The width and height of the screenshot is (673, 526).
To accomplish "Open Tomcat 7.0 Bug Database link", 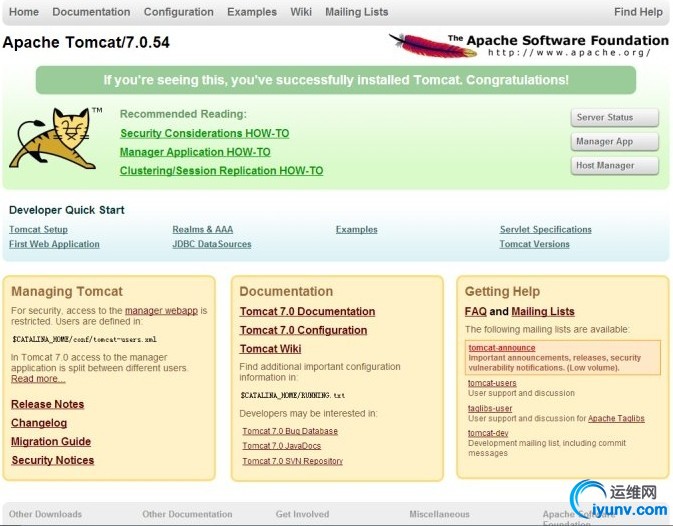I will [x=290, y=431].
